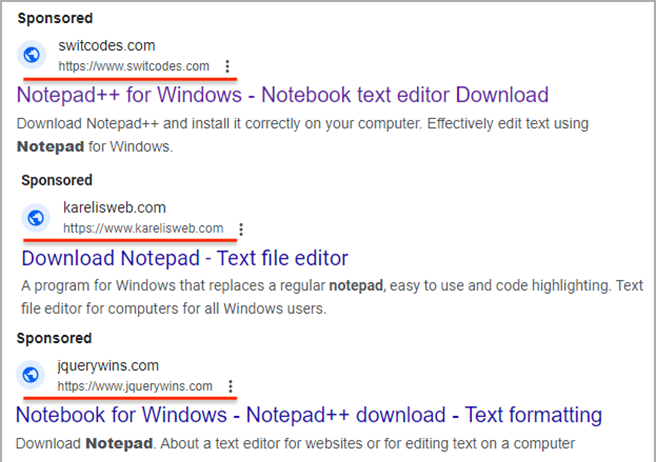Image resolution: width=656 pixels, height=462 pixels.
Task: Click the switcodes.com site name
Action: (107, 46)
